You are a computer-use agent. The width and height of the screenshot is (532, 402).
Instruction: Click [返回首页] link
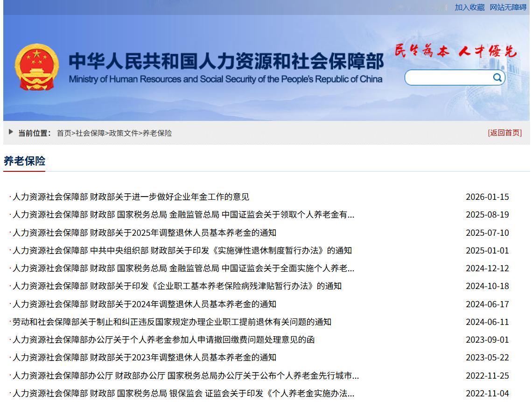(x=505, y=133)
